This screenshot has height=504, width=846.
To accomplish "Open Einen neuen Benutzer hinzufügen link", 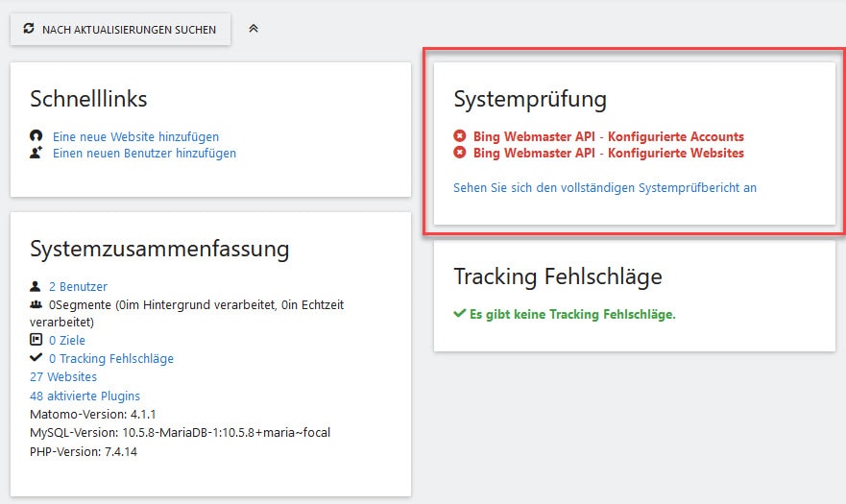I will [144, 154].
